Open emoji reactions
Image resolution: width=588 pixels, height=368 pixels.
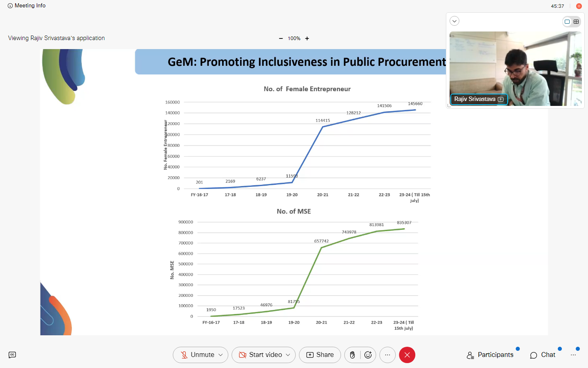[x=368, y=355]
